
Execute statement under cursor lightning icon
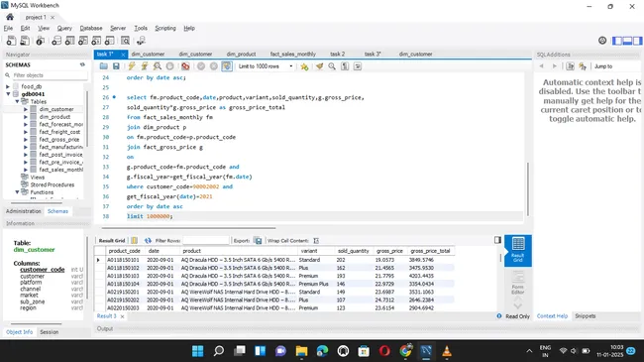pyautogui.click(x=145, y=66)
